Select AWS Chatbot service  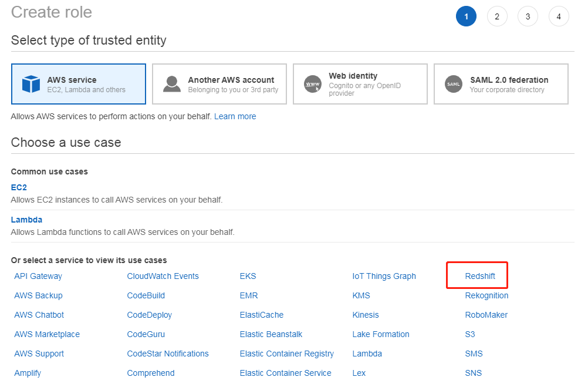pos(39,315)
